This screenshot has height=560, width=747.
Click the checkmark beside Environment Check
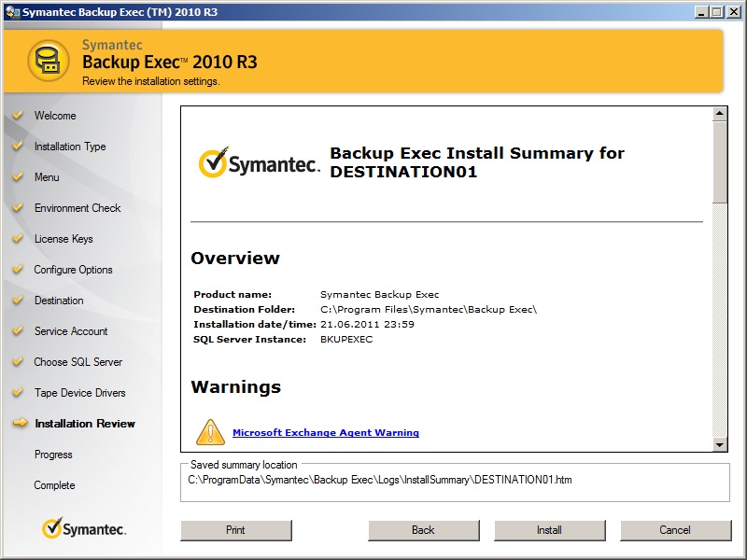(17, 208)
